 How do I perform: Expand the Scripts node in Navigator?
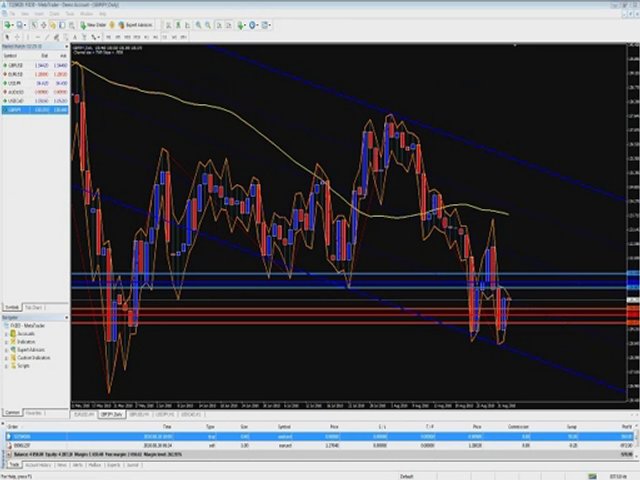pyautogui.click(x=6, y=366)
